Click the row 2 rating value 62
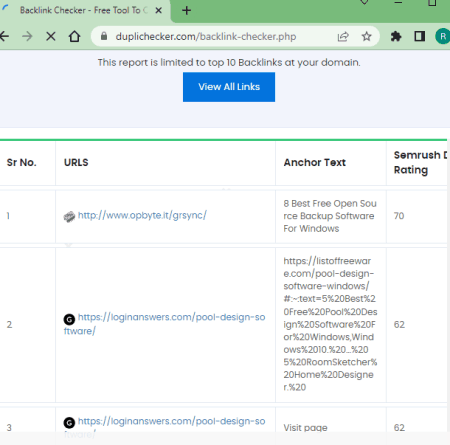This screenshot has width=450, height=445. [x=399, y=325]
